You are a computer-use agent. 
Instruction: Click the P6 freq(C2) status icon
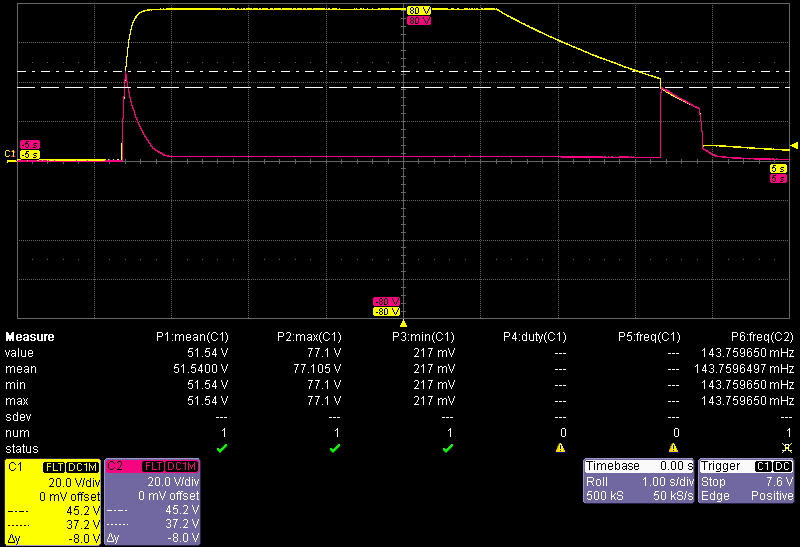coord(789,448)
